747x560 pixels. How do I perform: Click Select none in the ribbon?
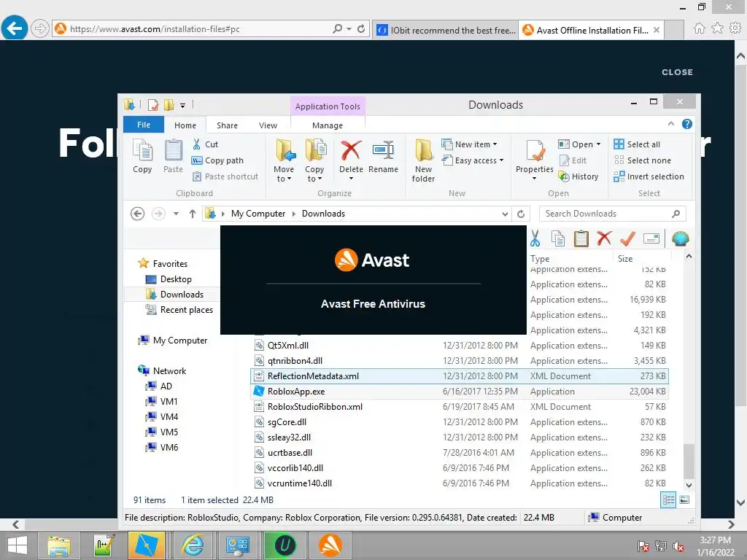pos(642,160)
